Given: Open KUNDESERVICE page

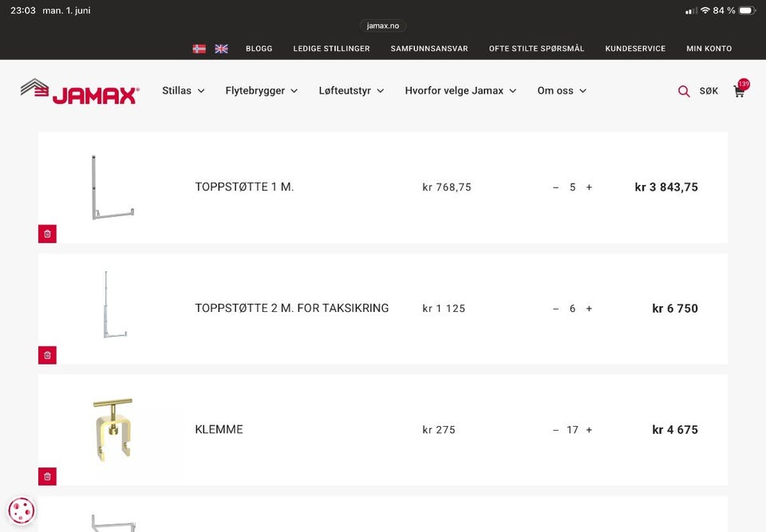Looking at the screenshot, I should (x=635, y=49).
